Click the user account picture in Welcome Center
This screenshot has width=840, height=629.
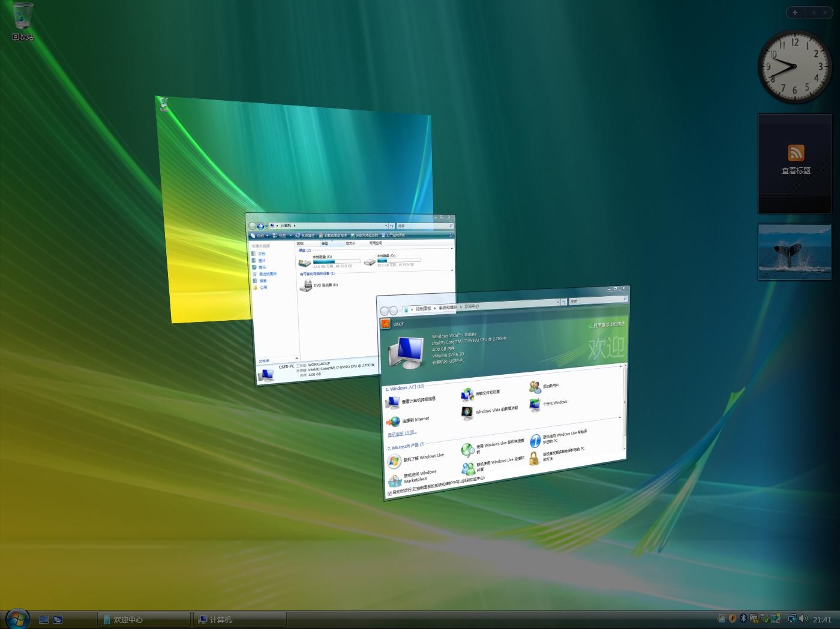point(385,324)
